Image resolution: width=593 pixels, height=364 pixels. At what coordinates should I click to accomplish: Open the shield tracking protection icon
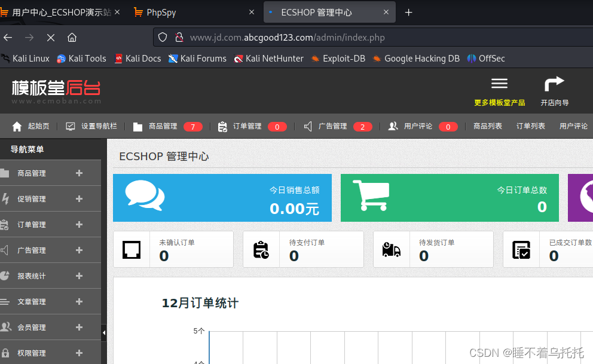[163, 38]
